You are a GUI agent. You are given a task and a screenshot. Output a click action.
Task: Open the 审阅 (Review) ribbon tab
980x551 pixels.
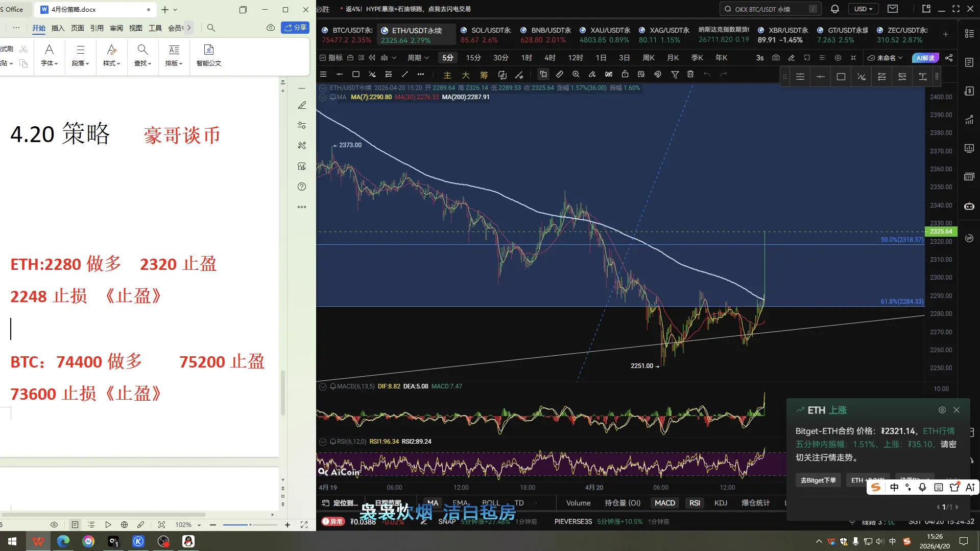[x=116, y=28]
